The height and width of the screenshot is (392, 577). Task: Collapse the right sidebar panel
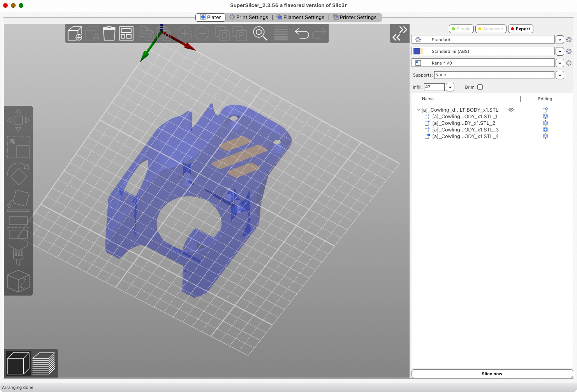coord(400,33)
